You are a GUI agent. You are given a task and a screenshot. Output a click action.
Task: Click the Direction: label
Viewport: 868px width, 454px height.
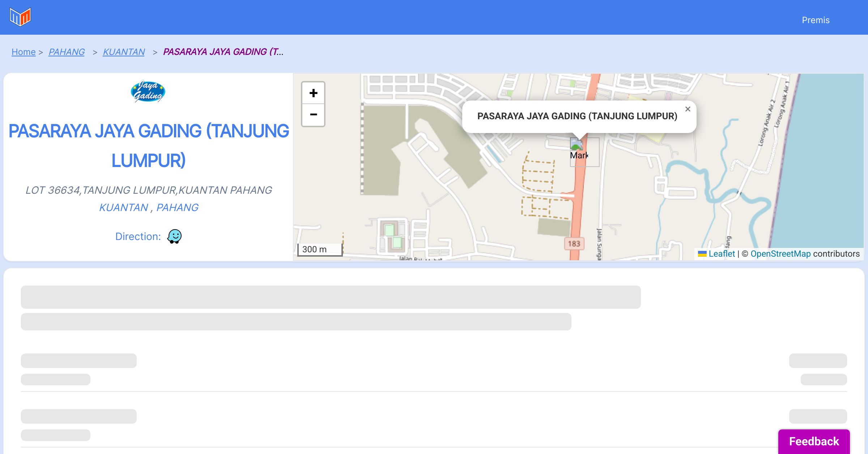[x=138, y=236]
